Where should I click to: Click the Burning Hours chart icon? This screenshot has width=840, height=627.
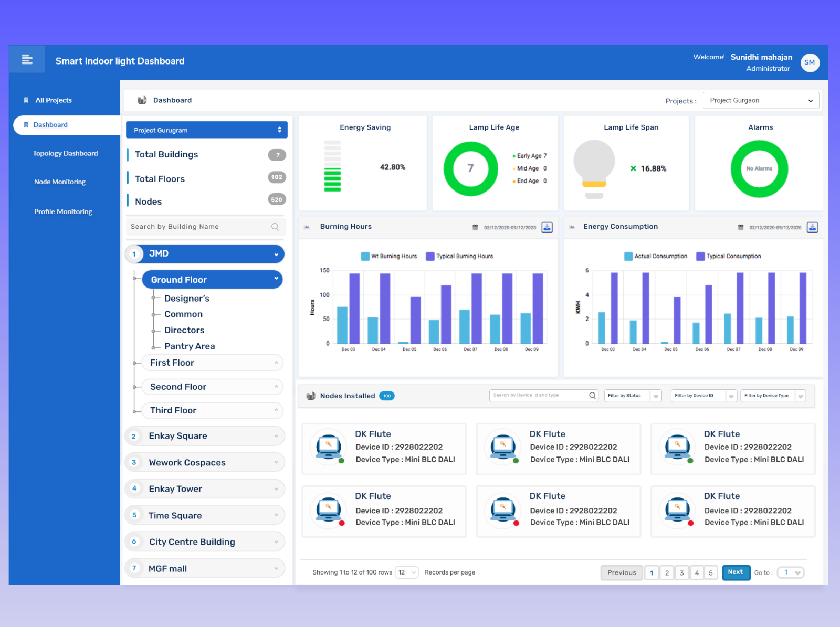pos(307,227)
